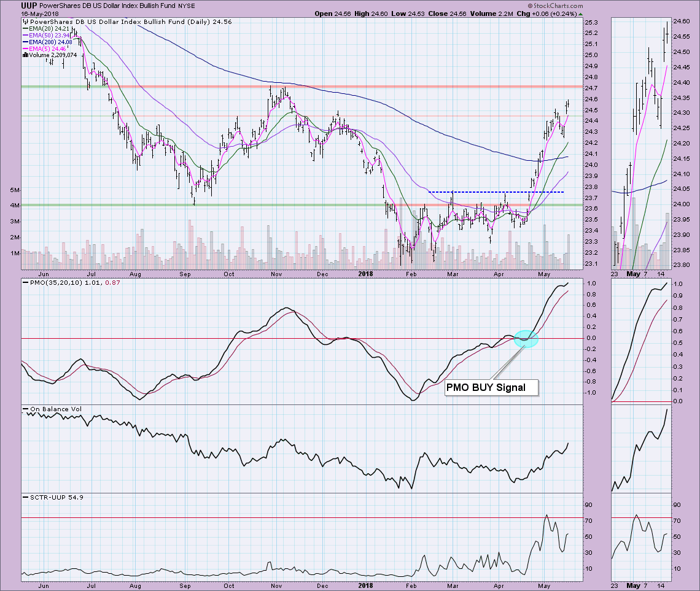Click the UUP ticker symbol in the header
This screenshot has width=700, height=591.
[29, 6]
